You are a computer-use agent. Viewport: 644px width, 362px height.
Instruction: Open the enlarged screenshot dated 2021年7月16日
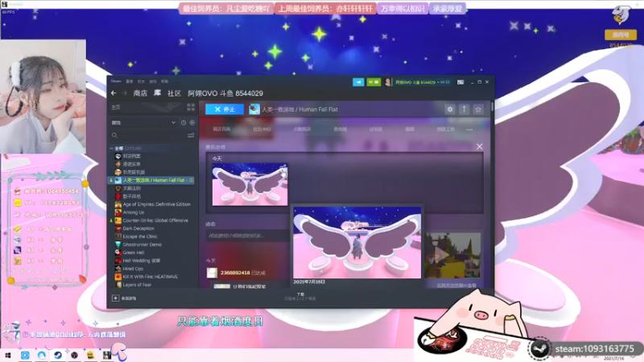click(357, 243)
